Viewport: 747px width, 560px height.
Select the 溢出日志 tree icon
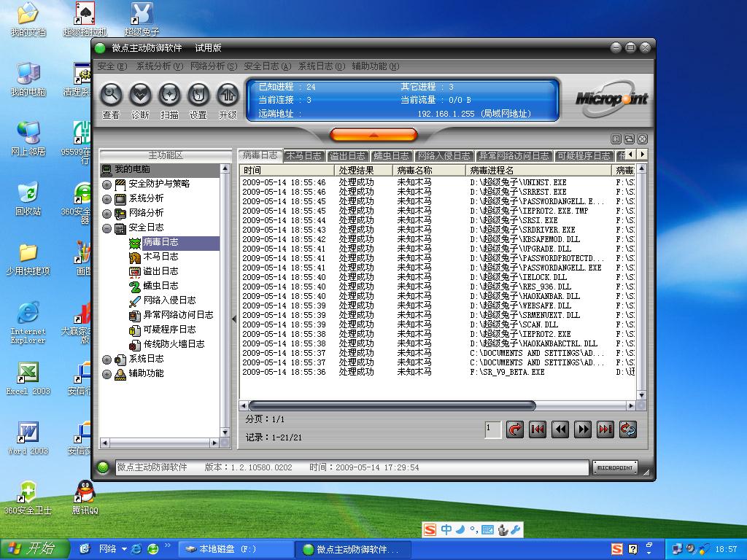(x=135, y=272)
